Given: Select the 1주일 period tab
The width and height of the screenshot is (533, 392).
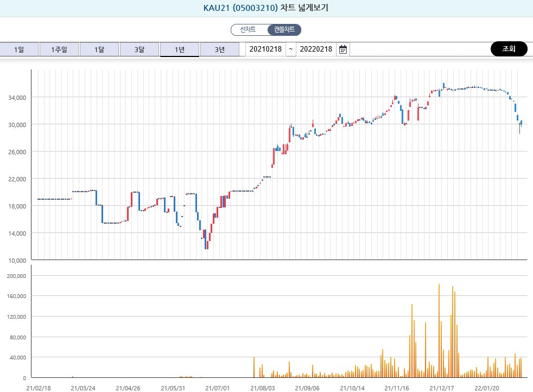Looking at the screenshot, I should tap(59, 49).
